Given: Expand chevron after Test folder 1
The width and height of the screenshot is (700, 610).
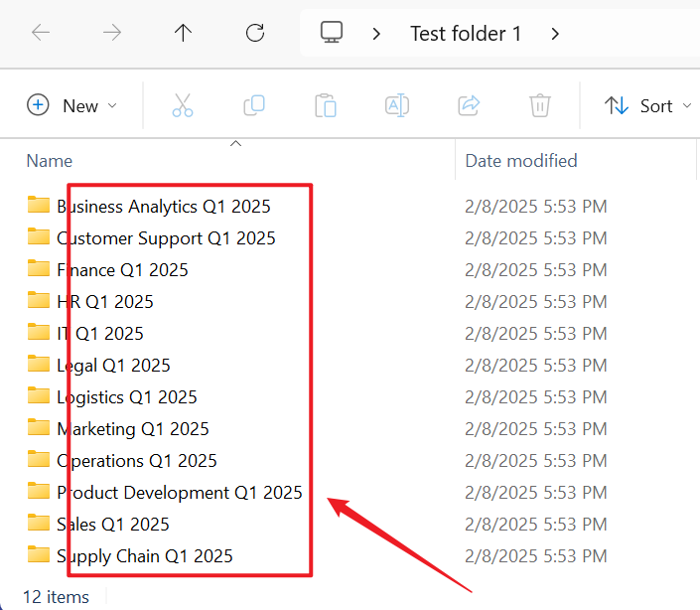Looking at the screenshot, I should point(555,34).
